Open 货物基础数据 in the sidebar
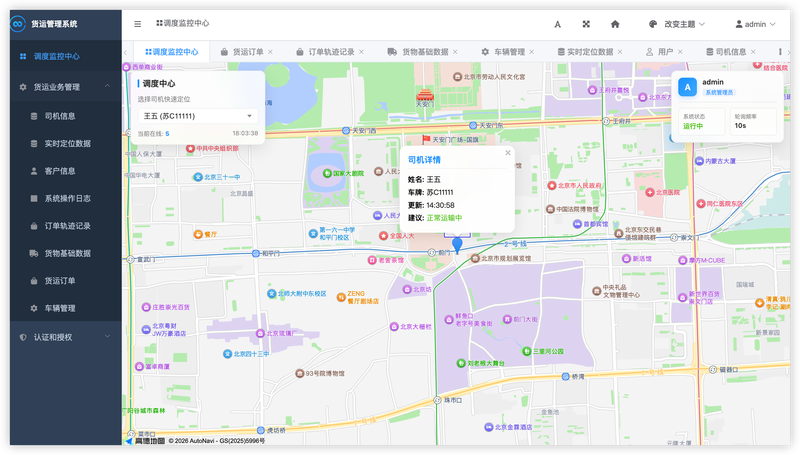800x455 pixels. point(66,254)
